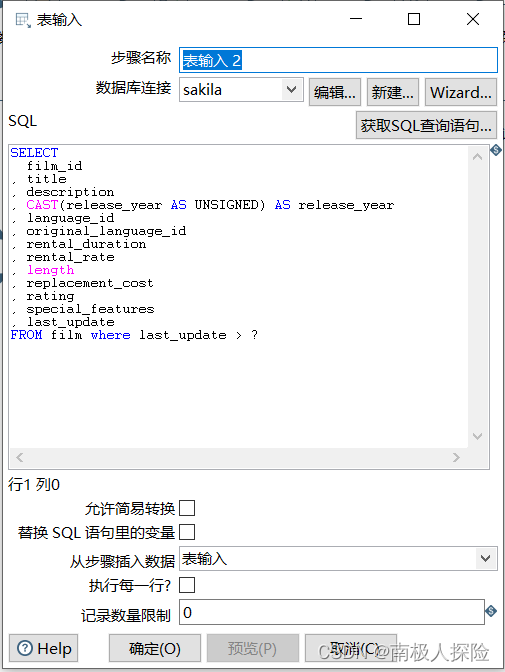Click the description line in the SQL
The width and height of the screenshot is (505, 672).
[x=70, y=192]
